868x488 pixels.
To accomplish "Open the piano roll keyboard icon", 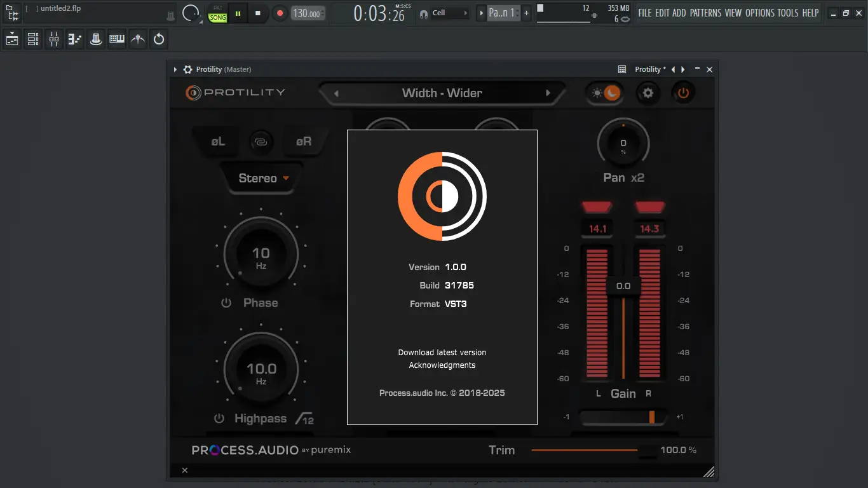I will pyautogui.click(x=117, y=39).
